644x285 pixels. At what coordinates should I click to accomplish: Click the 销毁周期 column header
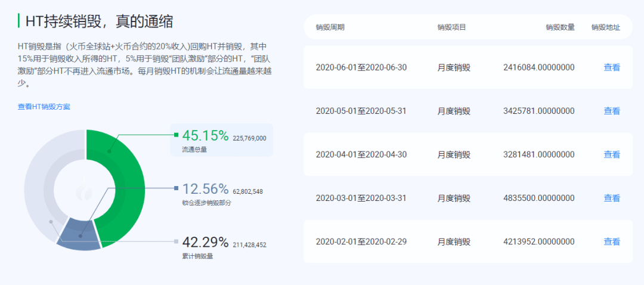pyautogui.click(x=330, y=27)
